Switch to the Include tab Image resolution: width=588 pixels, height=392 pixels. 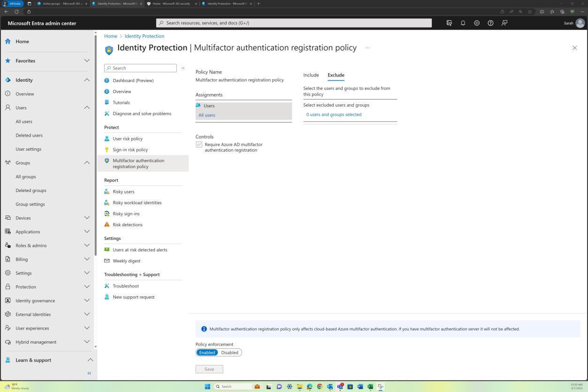click(311, 75)
